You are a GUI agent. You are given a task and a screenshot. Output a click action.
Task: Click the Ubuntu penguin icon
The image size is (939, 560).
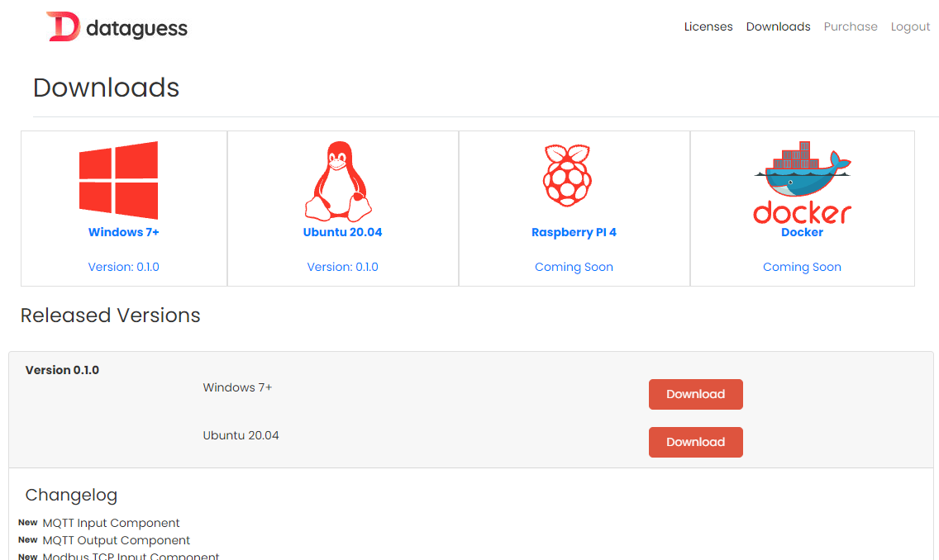tap(338, 181)
